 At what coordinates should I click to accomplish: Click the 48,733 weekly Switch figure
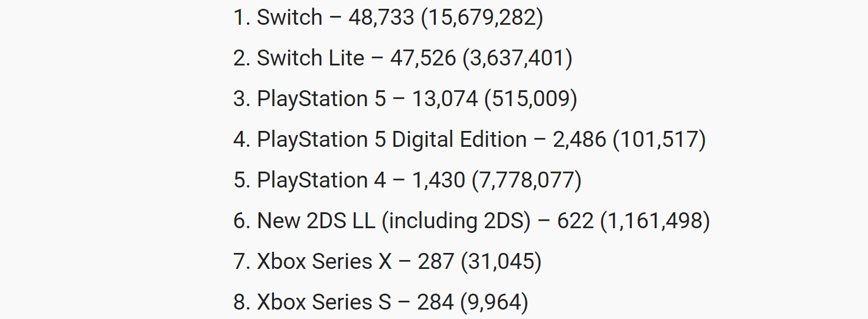(381, 18)
